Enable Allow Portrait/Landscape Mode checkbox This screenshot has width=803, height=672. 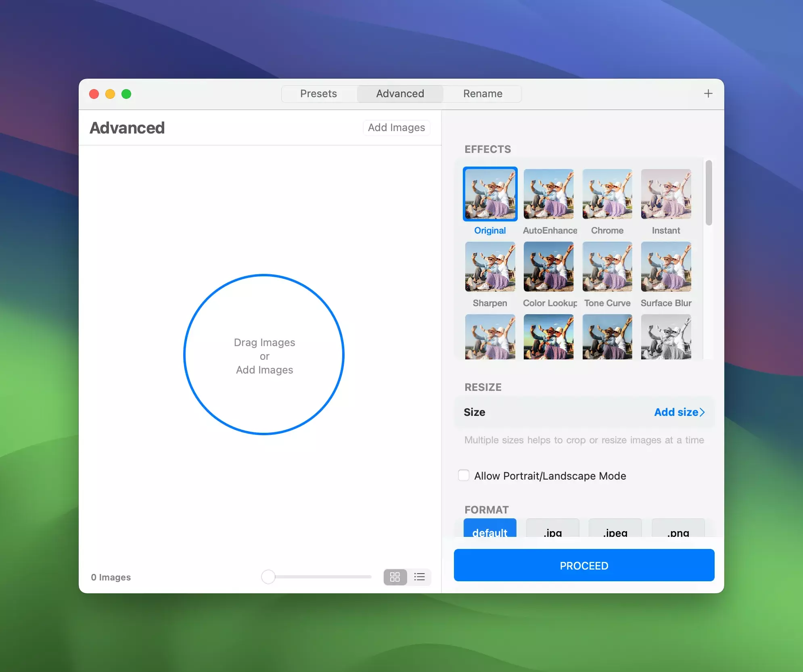tap(464, 476)
